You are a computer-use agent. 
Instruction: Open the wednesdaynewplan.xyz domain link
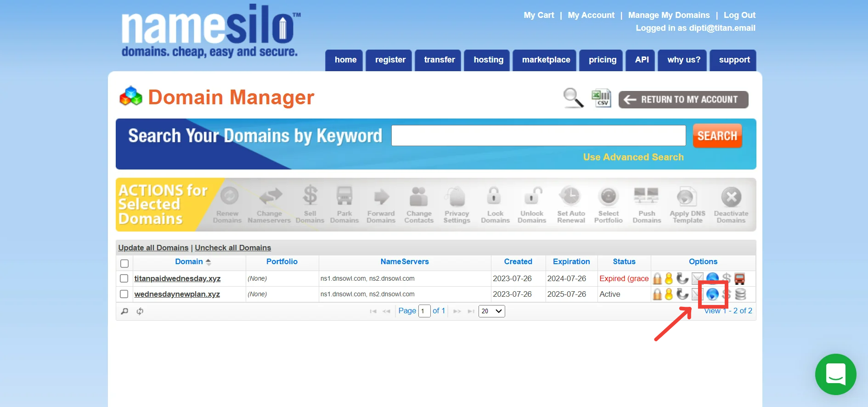point(177,294)
